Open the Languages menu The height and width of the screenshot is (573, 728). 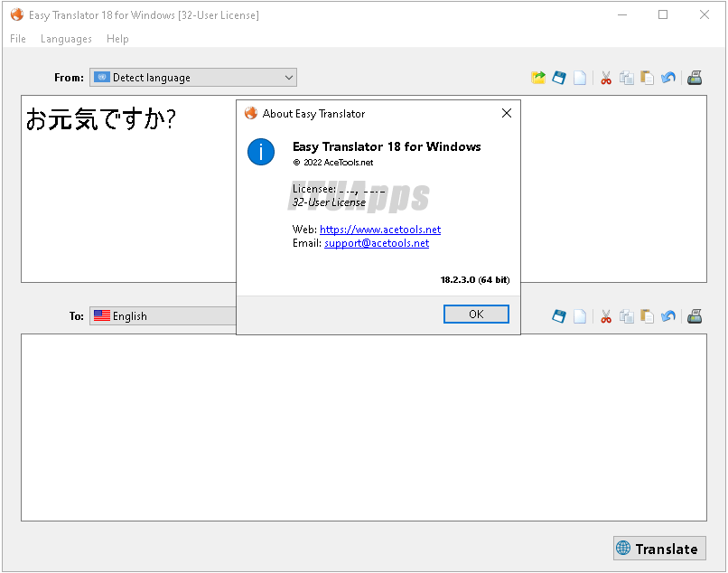[66, 39]
